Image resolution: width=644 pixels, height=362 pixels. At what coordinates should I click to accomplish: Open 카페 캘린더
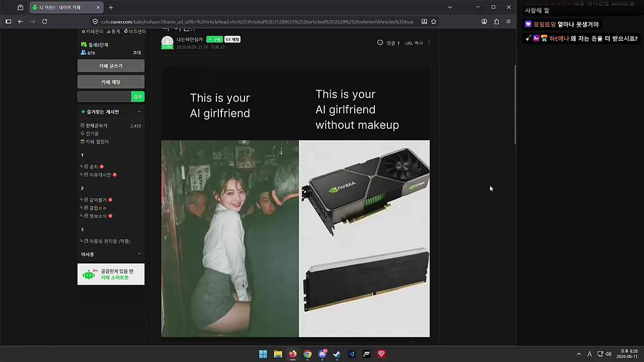click(x=97, y=142)
